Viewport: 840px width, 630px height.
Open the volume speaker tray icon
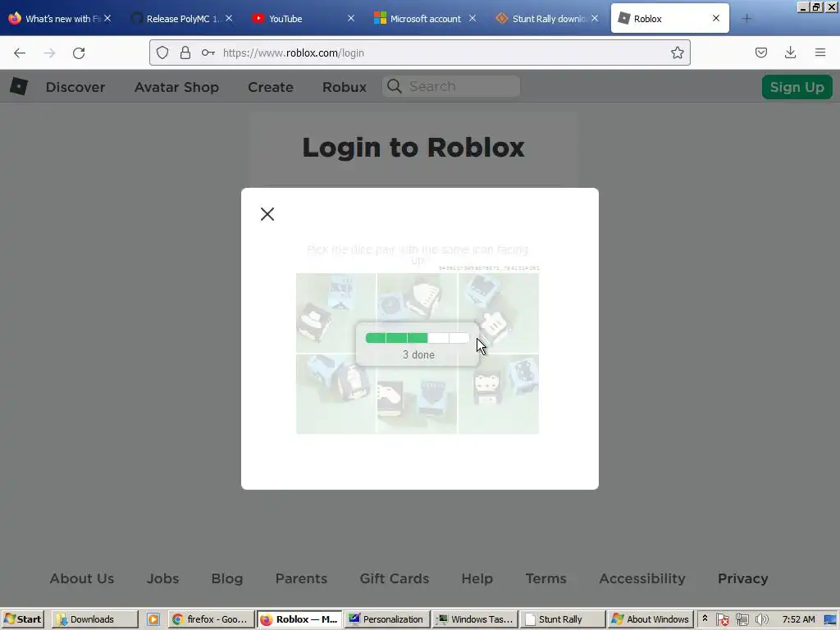tap(761, 619)
